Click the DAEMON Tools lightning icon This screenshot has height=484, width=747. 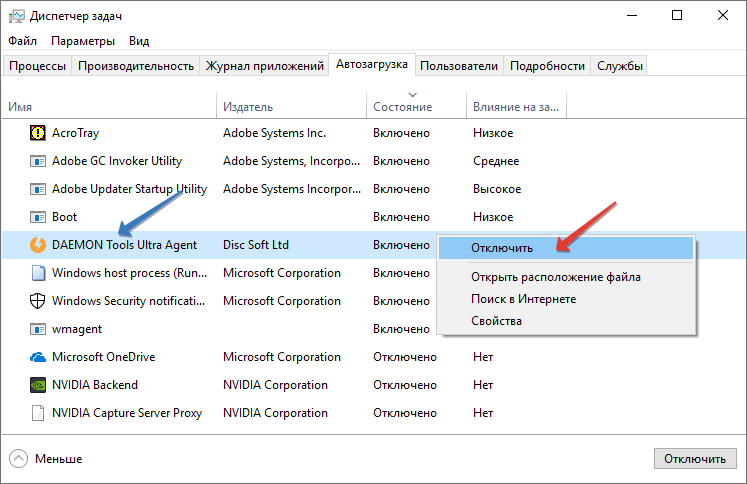pos(38,245)
